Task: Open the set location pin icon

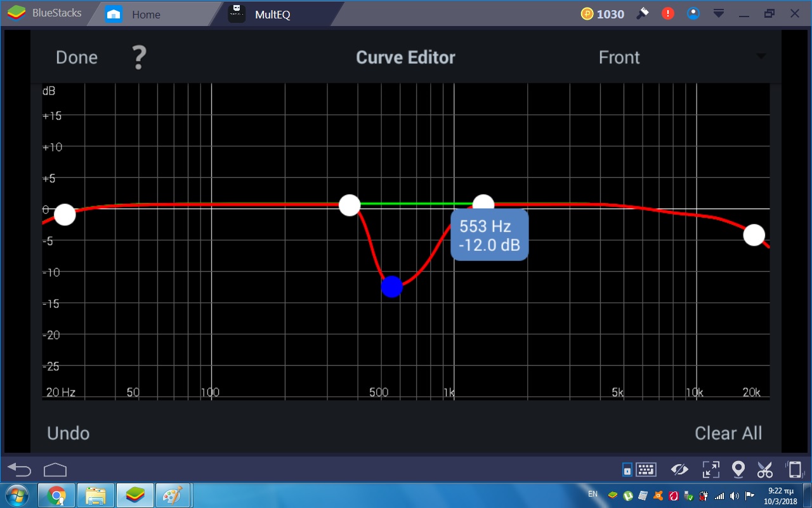Action: (x=738, y=470)
